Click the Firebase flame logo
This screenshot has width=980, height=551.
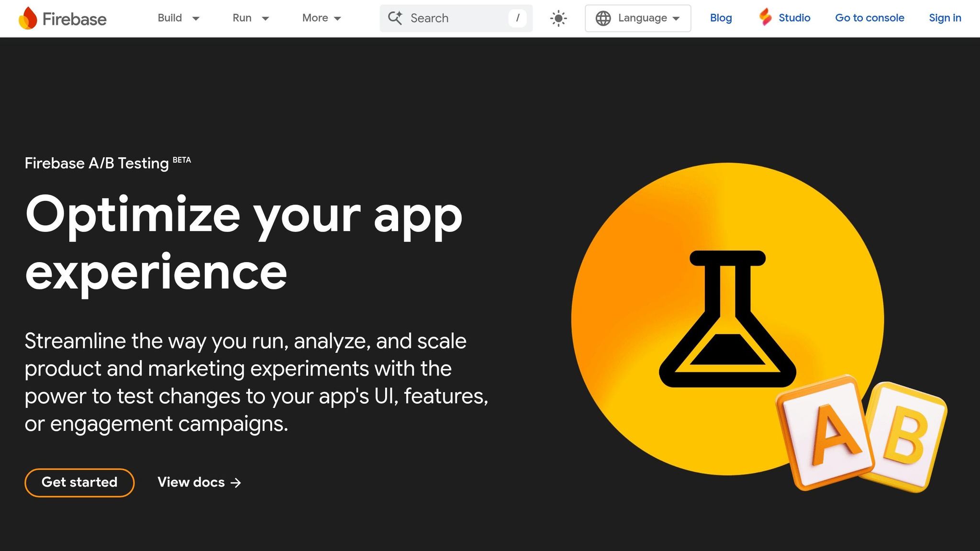(x=28, y=18)
